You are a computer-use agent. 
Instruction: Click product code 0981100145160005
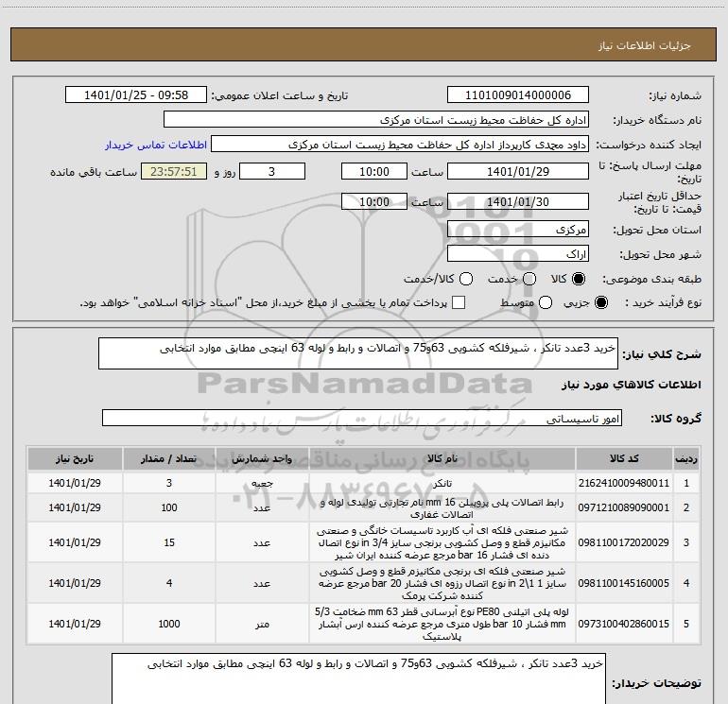pos(624,583)
